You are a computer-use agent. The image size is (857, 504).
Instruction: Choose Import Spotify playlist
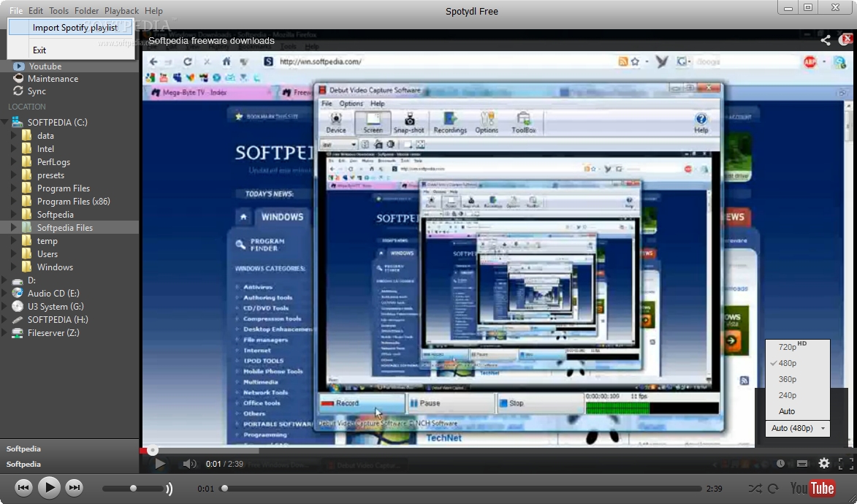71,27
